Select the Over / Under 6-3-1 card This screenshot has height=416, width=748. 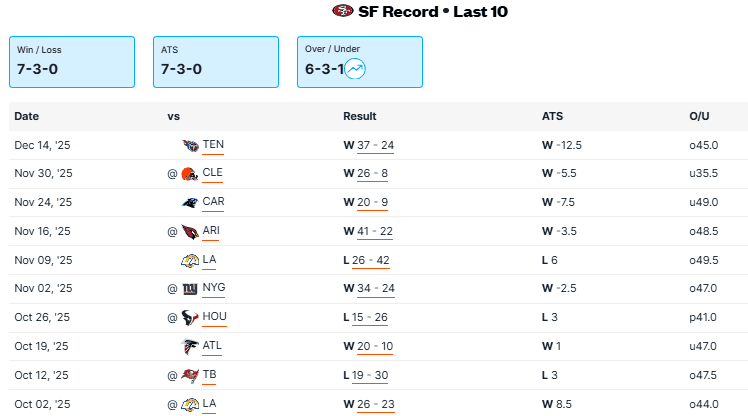coord(360,62)
